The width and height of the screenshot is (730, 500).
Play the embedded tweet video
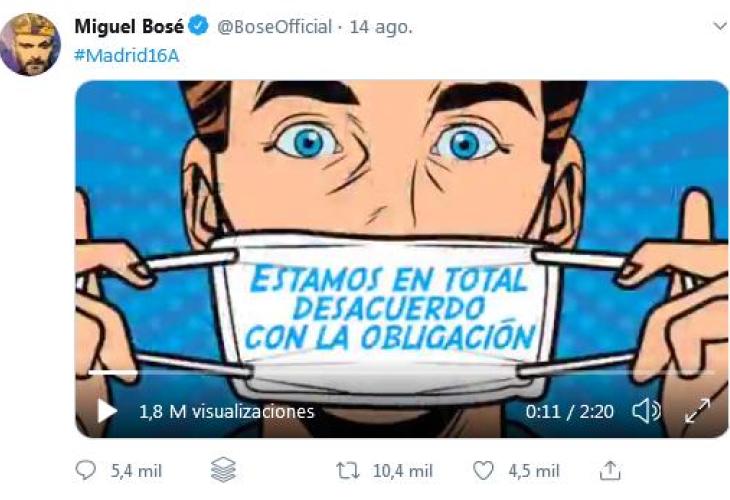point(107,412)
